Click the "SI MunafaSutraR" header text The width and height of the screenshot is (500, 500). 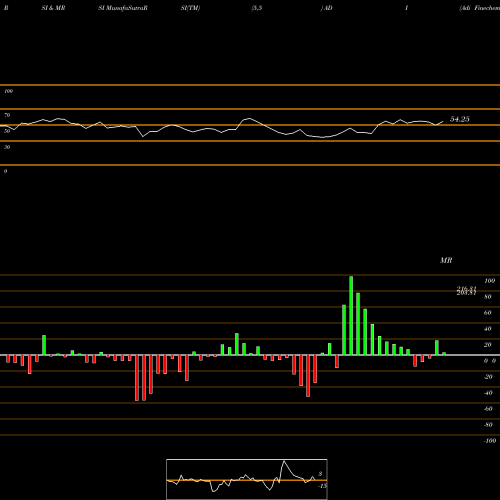(123, 8)
